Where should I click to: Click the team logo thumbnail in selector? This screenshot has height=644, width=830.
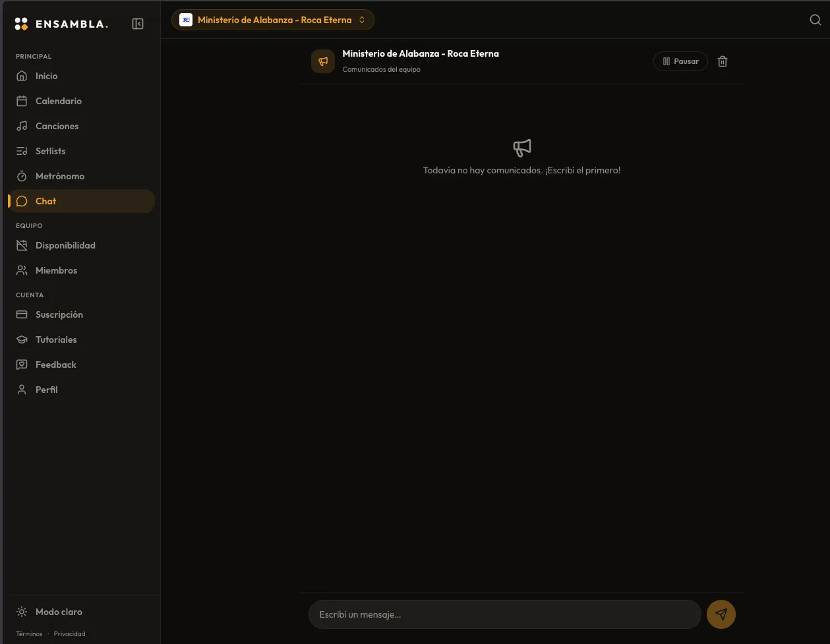pos(186,20)
